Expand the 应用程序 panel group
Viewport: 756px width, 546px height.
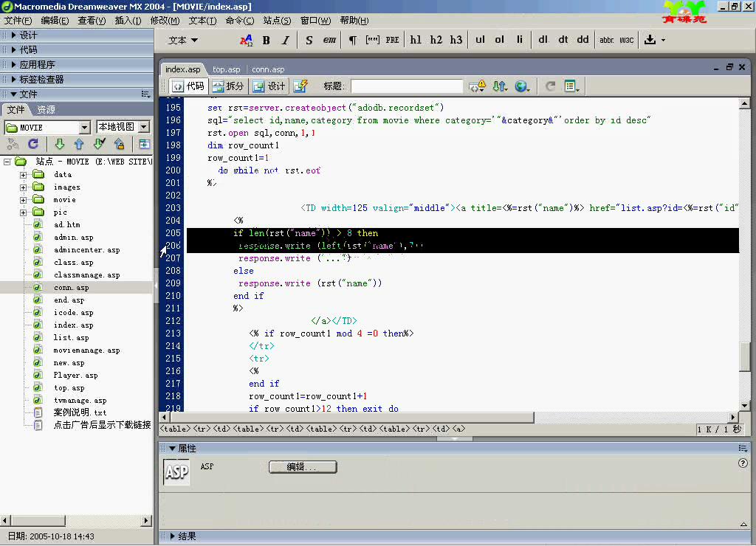tap(14, 65)
